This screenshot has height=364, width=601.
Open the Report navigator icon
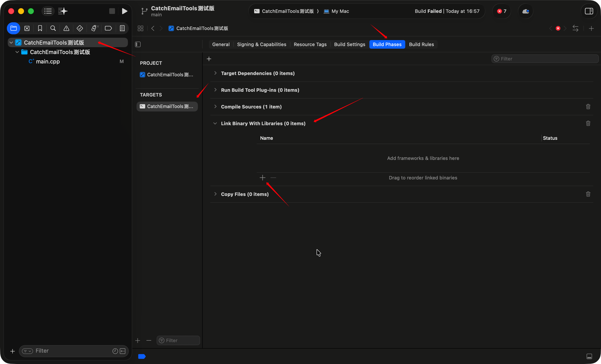pyautogui.click(x=122, y=29)
